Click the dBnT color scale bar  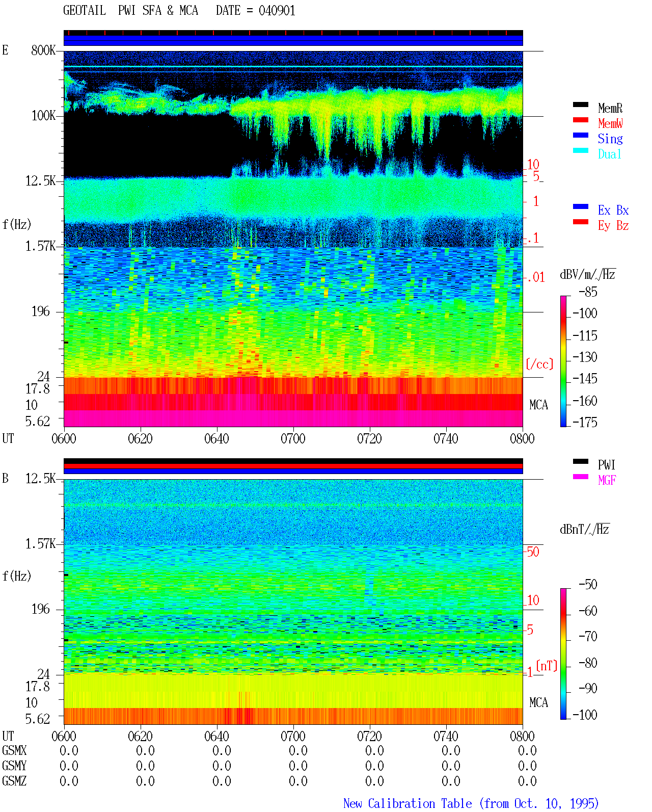click(563, 654)
